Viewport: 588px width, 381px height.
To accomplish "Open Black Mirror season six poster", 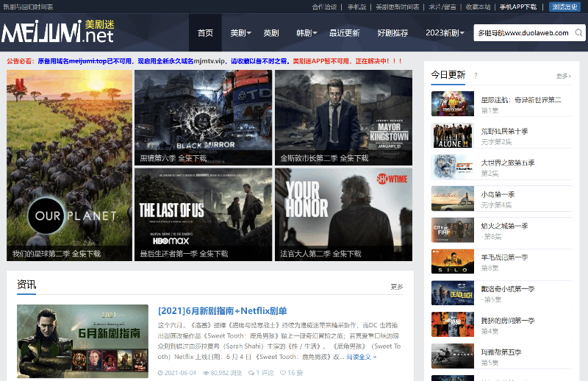I will 204,118.
